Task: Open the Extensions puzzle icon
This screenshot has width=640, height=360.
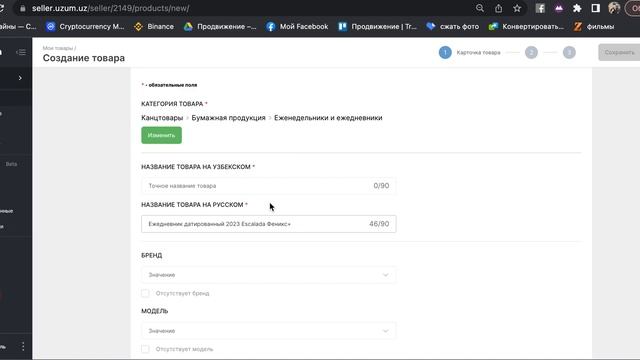Action: point(577,8)
